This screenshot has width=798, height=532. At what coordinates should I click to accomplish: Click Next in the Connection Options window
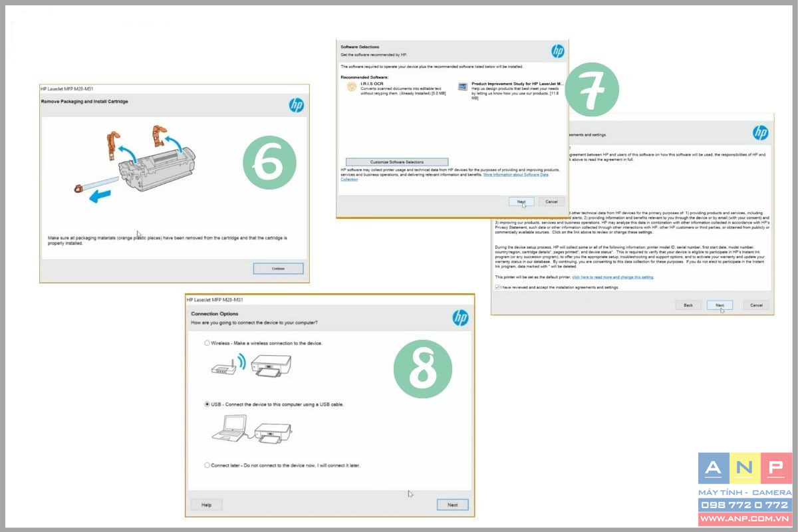coord(452,505)
